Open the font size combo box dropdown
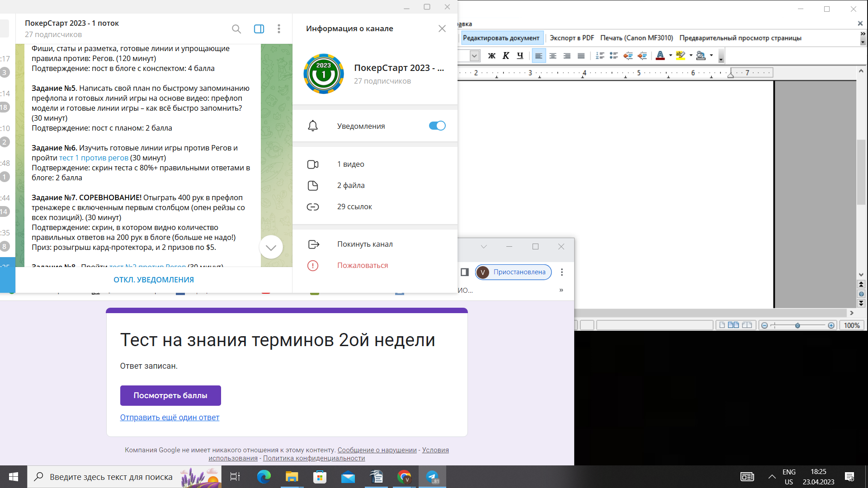 coord(474,56)
